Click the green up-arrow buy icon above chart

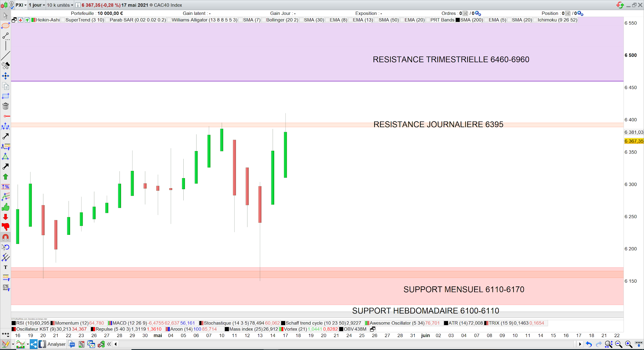pos(27,20)
